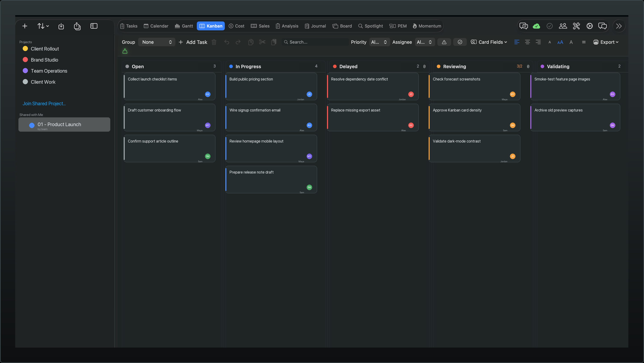Click the share/export project icon
The width and height of the screenshot is (644, 363).
tap(77, 26)
